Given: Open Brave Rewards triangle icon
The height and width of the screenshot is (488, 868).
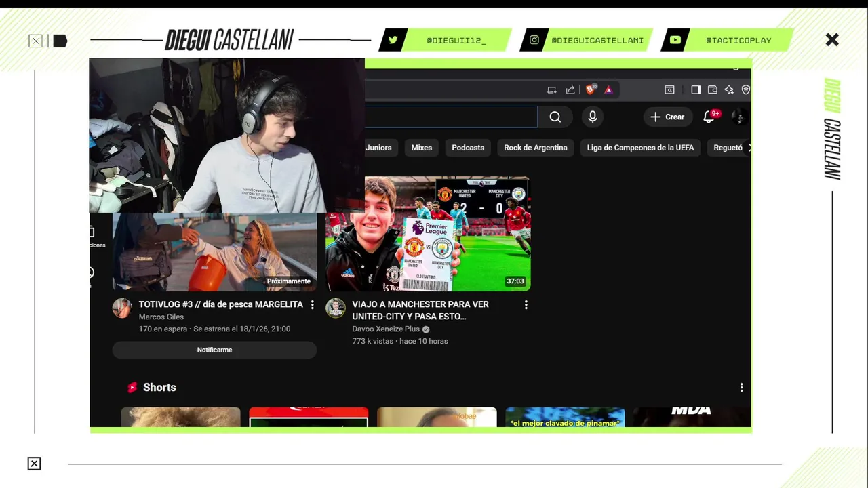Looking at the screenshot, I should pos(608,89).
